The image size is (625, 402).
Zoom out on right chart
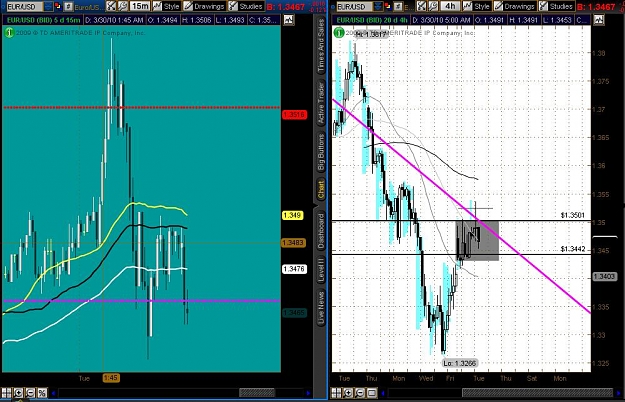[x=360, y=393]
